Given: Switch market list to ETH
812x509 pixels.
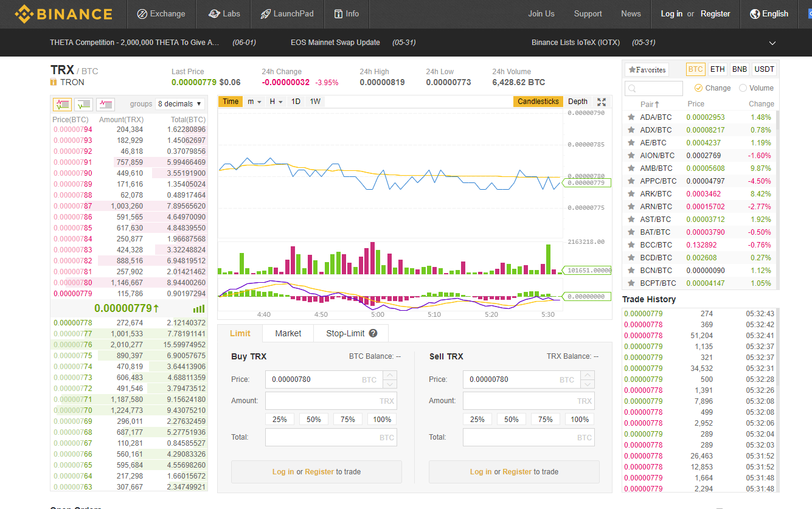Looking at the screenshot, I should (717, 69).
